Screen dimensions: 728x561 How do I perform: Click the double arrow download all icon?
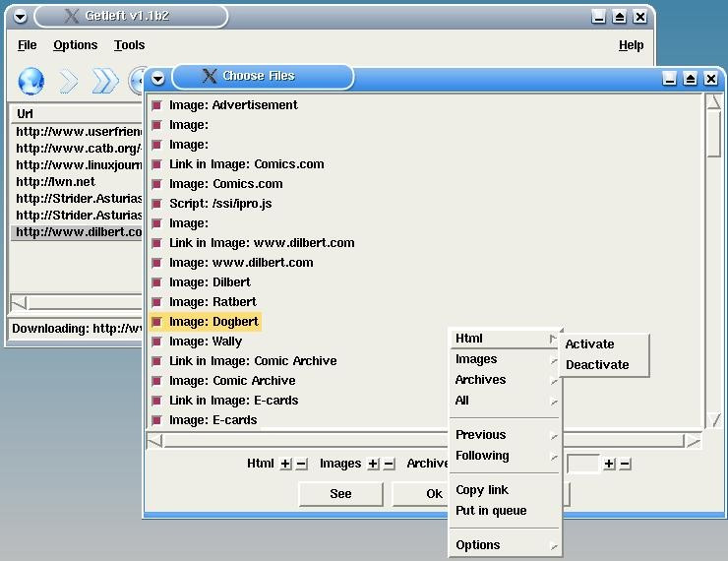[105, 82]
